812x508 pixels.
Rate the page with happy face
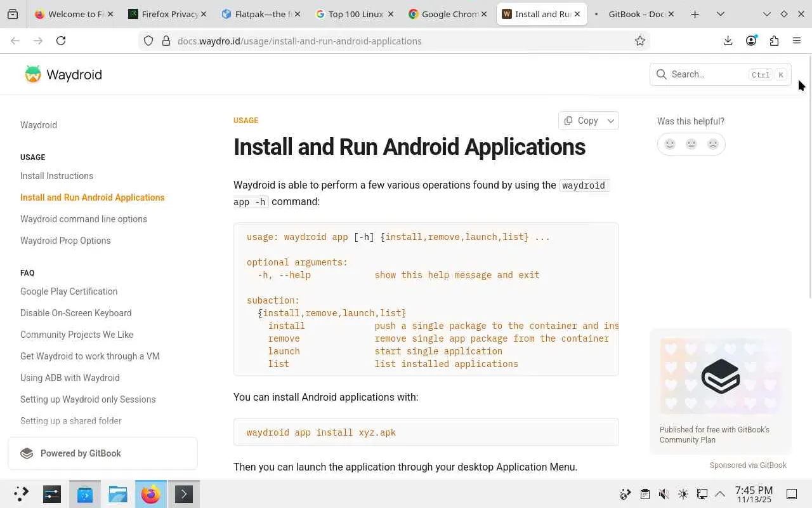coord(670,144)
